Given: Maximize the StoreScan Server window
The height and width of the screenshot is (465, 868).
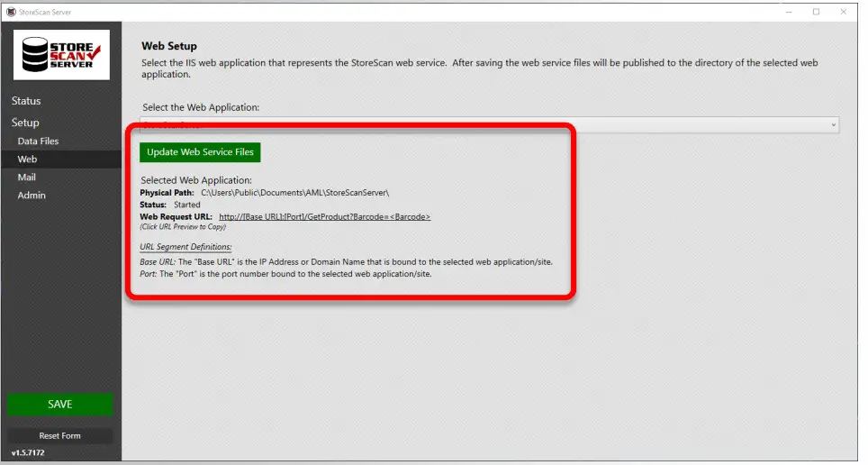Looking at the screenshot, I should (816, 12).
